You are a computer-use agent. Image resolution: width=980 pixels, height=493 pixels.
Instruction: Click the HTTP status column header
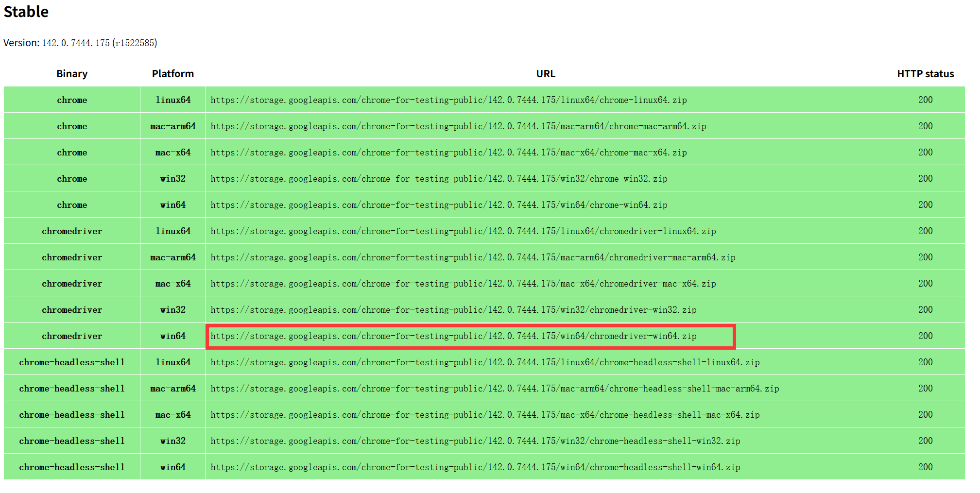tap(925, 74)
